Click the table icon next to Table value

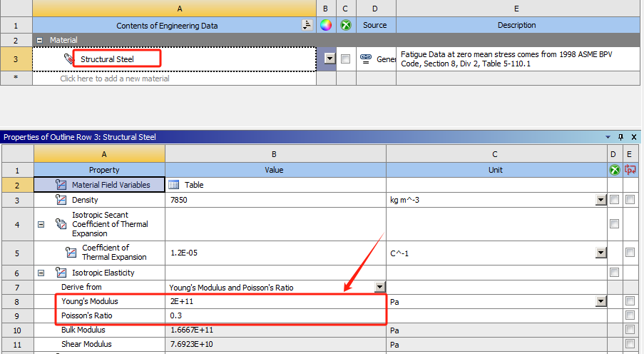[x=174, y=185]
